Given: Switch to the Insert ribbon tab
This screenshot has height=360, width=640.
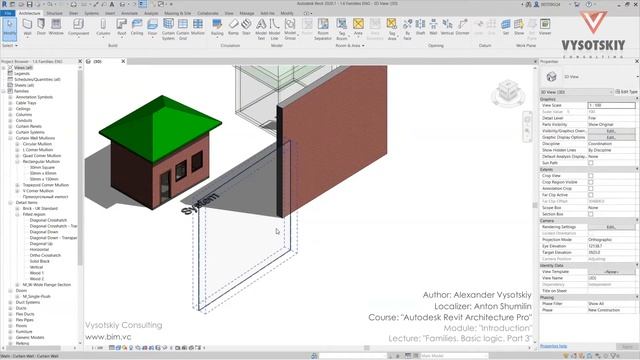Looking at the screenshot, I should 110,13.
